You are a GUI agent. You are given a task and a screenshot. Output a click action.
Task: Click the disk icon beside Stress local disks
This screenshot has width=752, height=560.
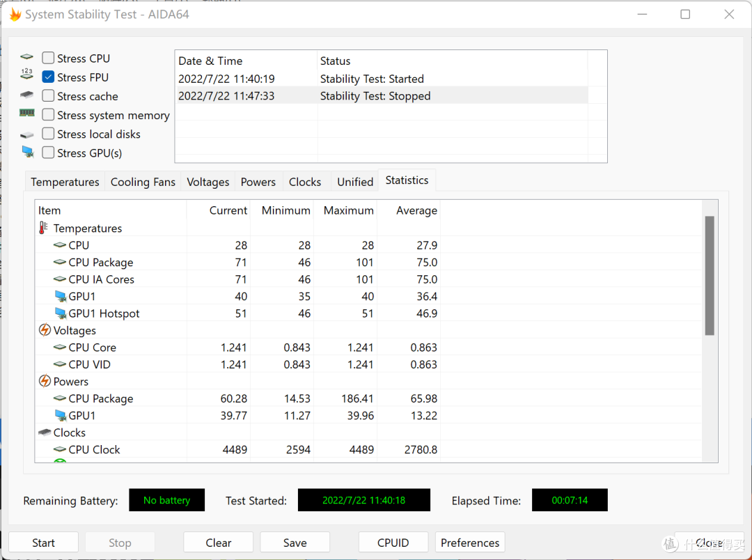pos(27,135)
